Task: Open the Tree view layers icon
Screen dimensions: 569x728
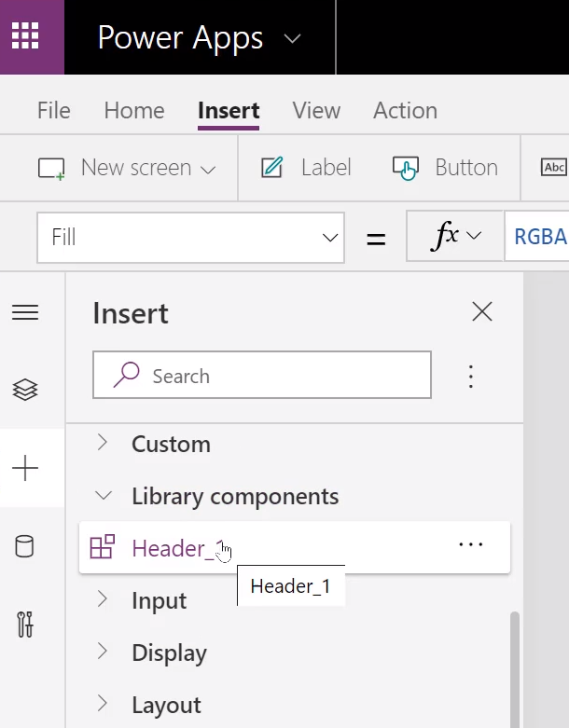Action: pos(25,390)
